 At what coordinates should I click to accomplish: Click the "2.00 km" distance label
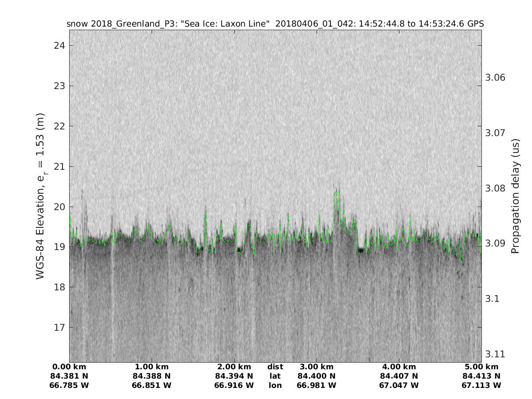(x=234, y=367)
